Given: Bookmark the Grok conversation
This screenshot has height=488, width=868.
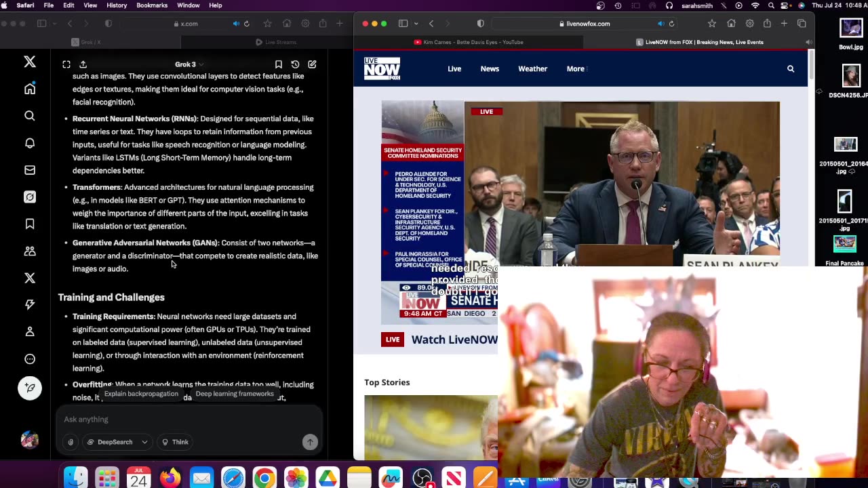Looking at the screenshot, I should (x=279, y=64).
